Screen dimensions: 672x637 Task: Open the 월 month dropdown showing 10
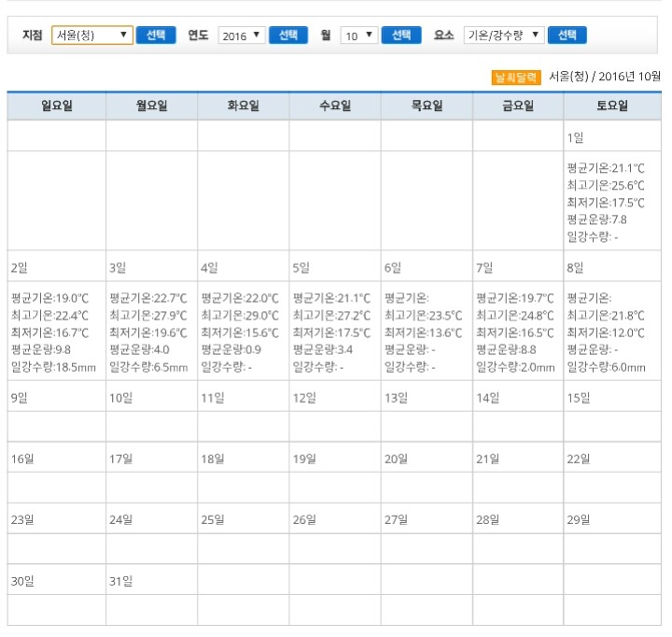click(x=358, y=35)
